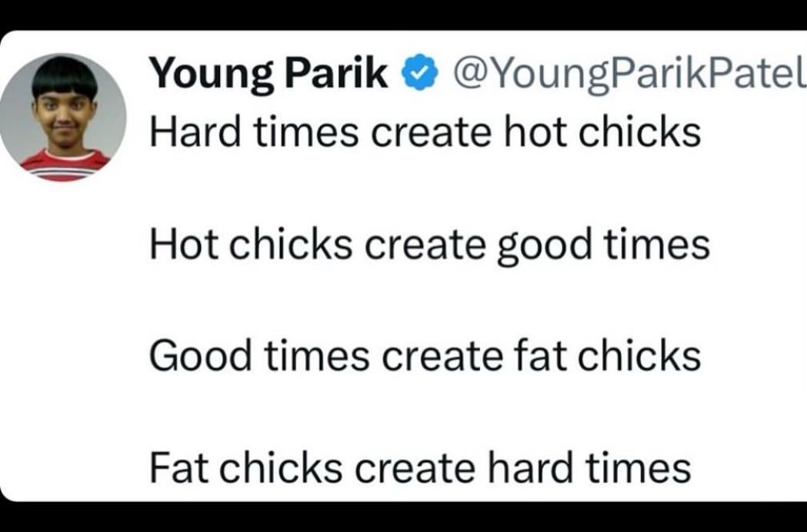Click the red striped shirt in the avatar
Image resolution: width=807 pixels, height=532 pixels.
(65, 165)
